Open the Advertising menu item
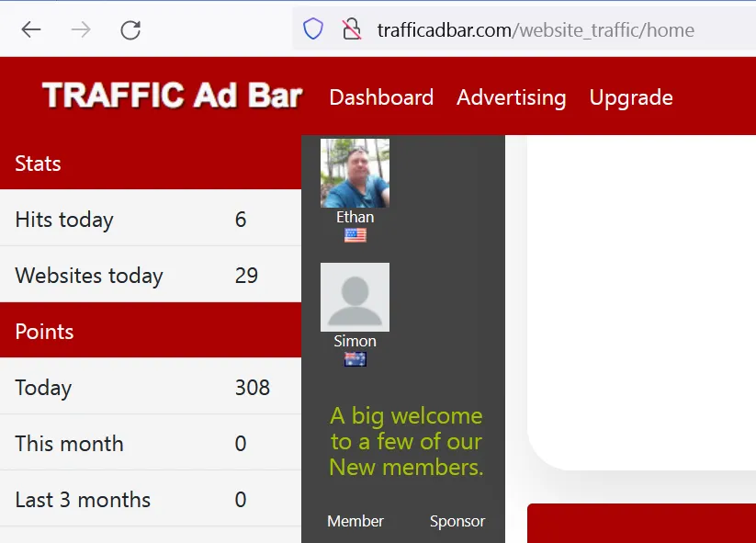 (x=511, y=97)
